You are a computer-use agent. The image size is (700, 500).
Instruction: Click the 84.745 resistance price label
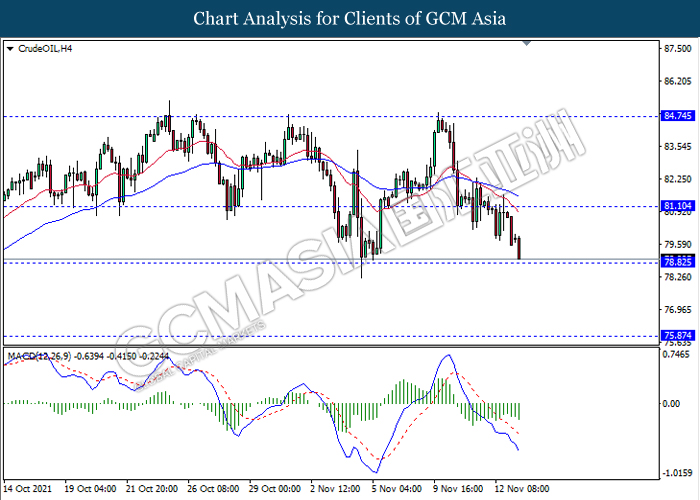678,116
